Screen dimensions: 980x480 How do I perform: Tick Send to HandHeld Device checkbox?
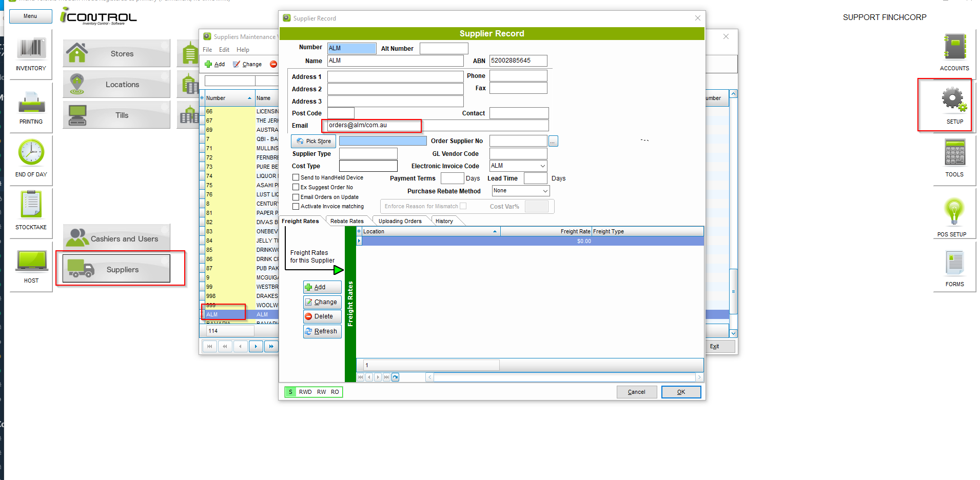[296, 177]
